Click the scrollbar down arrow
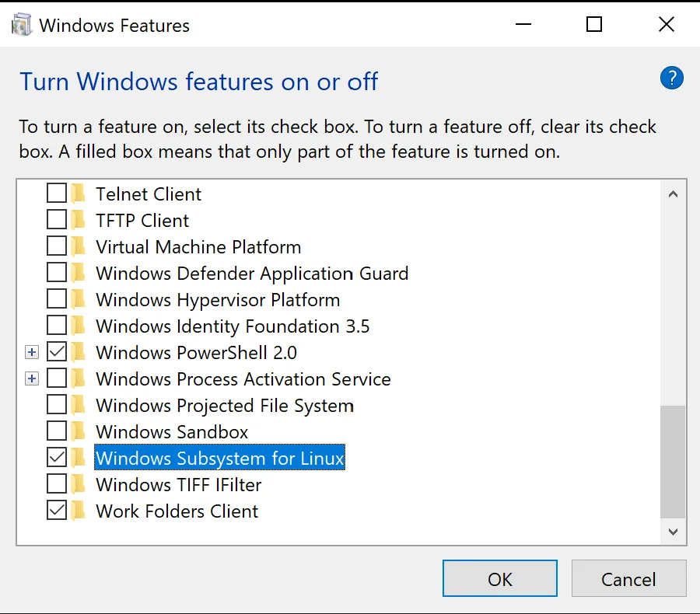This screenshot has height=614, width=700. click(x=673, y=532)
